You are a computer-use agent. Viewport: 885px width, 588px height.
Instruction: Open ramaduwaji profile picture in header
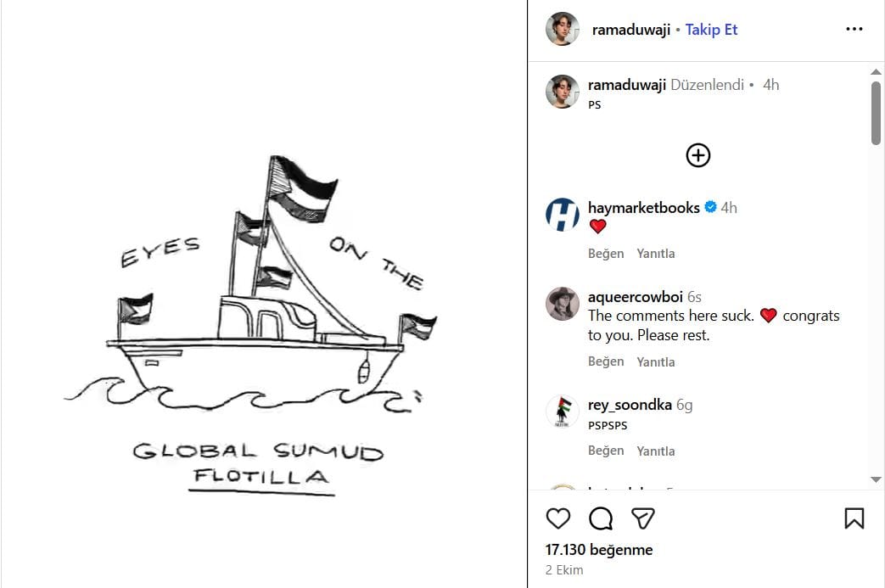pyautogui.click(x=563, y=30)
